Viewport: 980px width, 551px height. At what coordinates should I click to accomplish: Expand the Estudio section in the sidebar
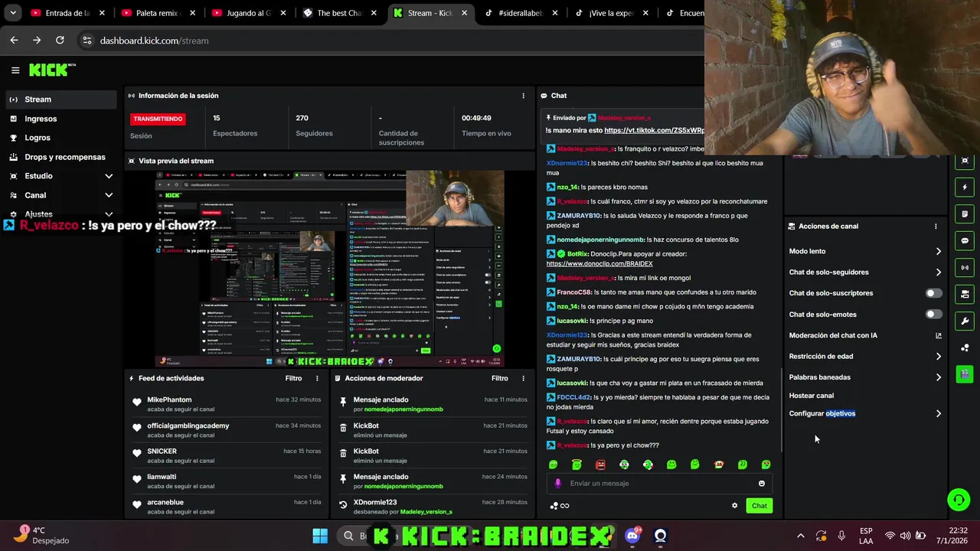(x=109, y=176)
